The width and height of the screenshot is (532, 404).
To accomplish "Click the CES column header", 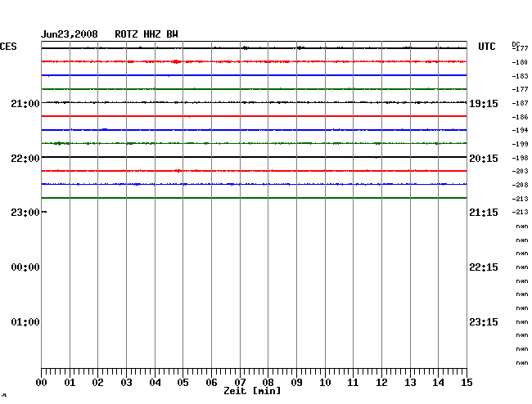I will (8, 47).
